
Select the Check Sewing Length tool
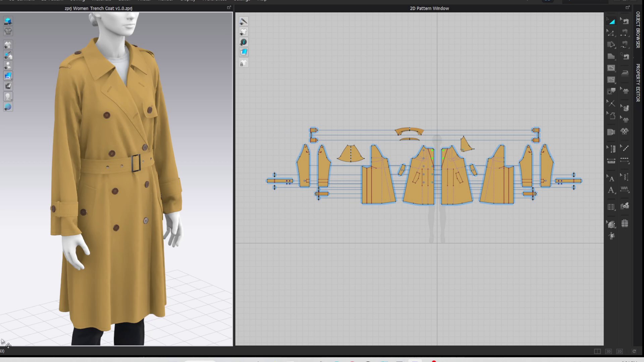point(625,56)
